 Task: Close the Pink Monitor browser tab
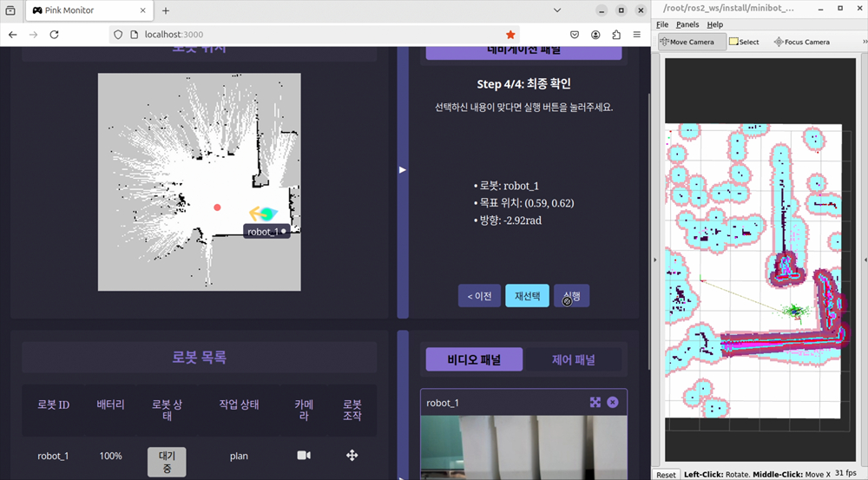pyautogui.click(x=143, y=10)
